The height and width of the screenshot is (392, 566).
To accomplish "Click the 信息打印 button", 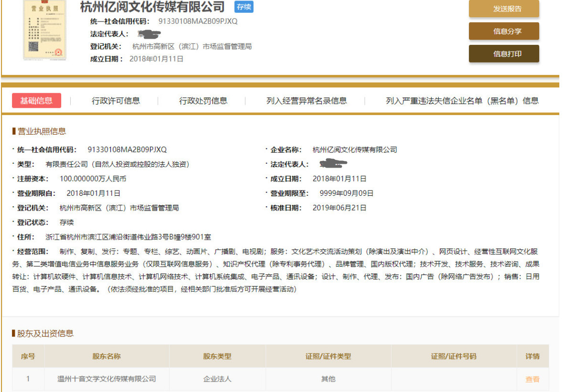I will 504,54.
